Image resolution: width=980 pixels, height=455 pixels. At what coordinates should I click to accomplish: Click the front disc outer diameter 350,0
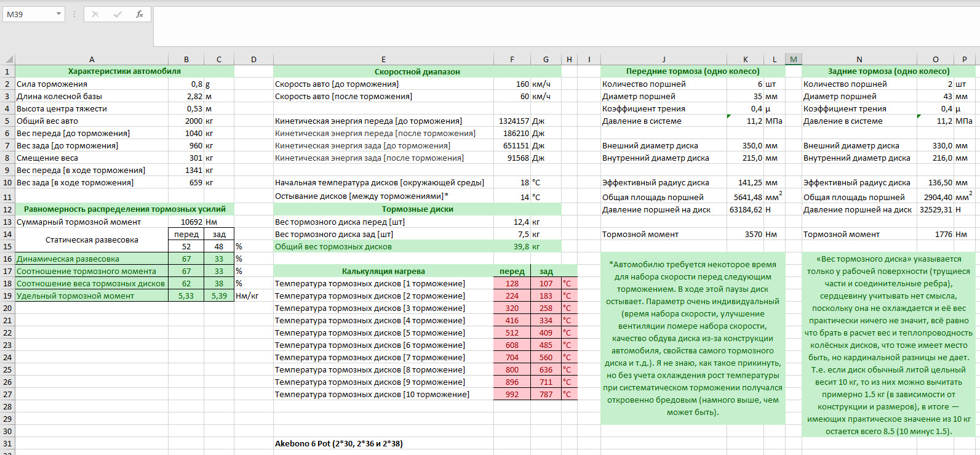point(745,145)
